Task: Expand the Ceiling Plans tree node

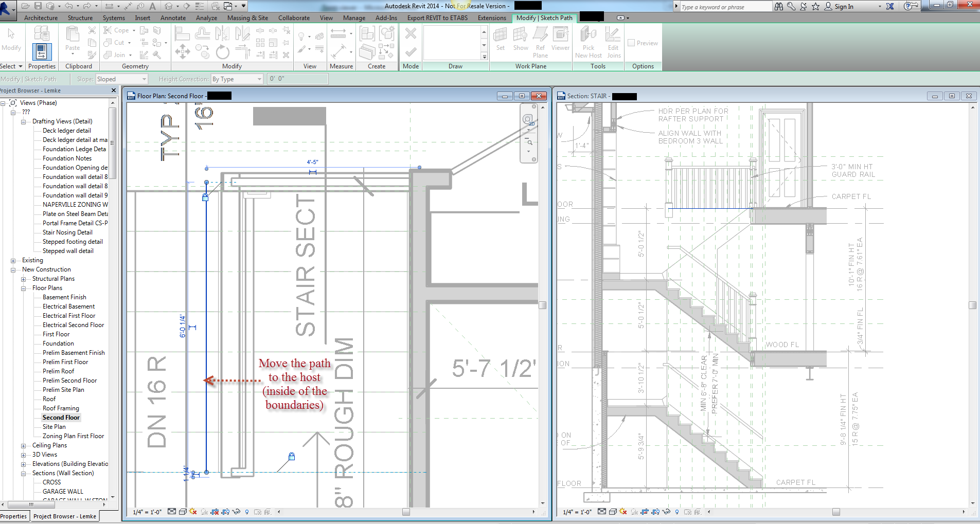Action: [23, 446]
